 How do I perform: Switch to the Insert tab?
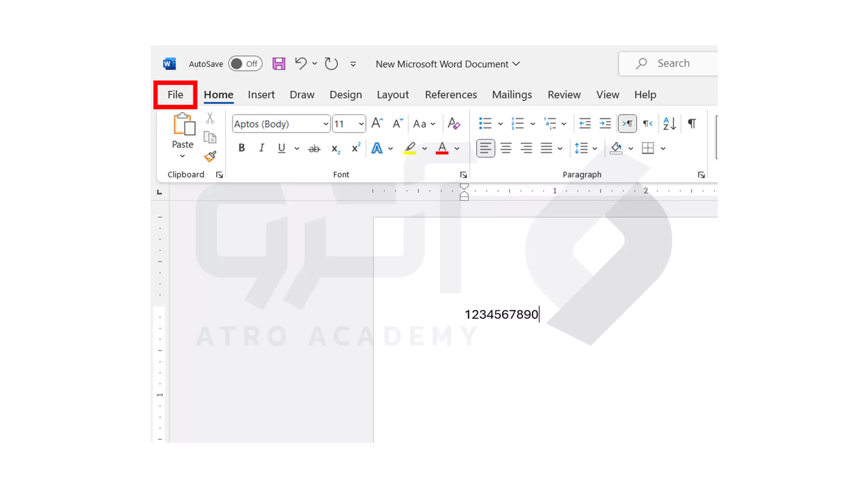click(x=261, y=95)
